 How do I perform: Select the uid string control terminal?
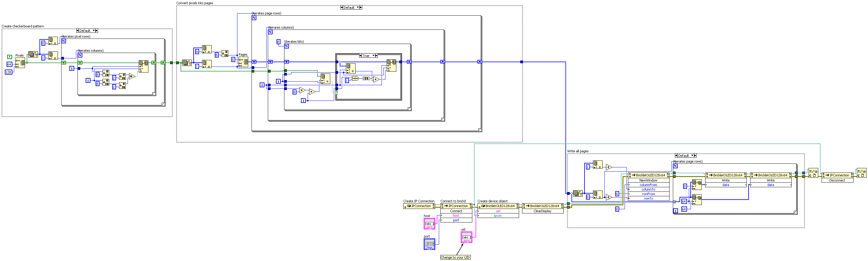[x=466, y=237]
